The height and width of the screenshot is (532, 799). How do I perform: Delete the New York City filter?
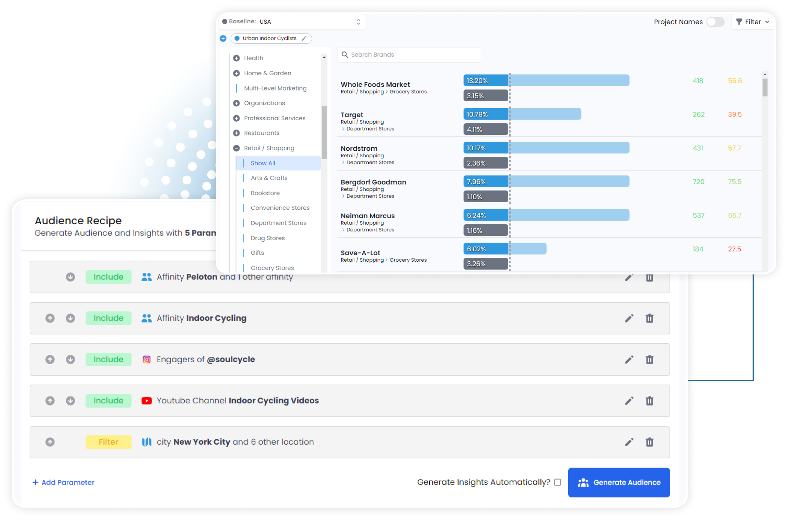click(649, 442)
